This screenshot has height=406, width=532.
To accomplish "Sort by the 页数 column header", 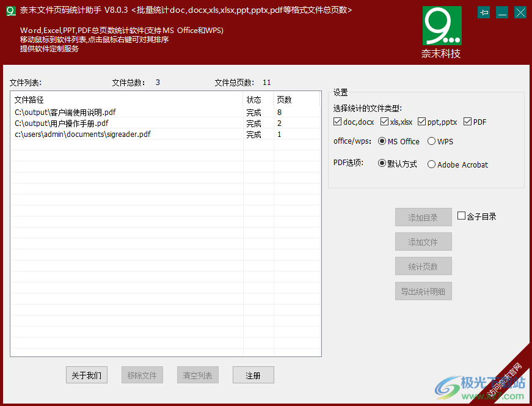I will (x=296, y=100).
